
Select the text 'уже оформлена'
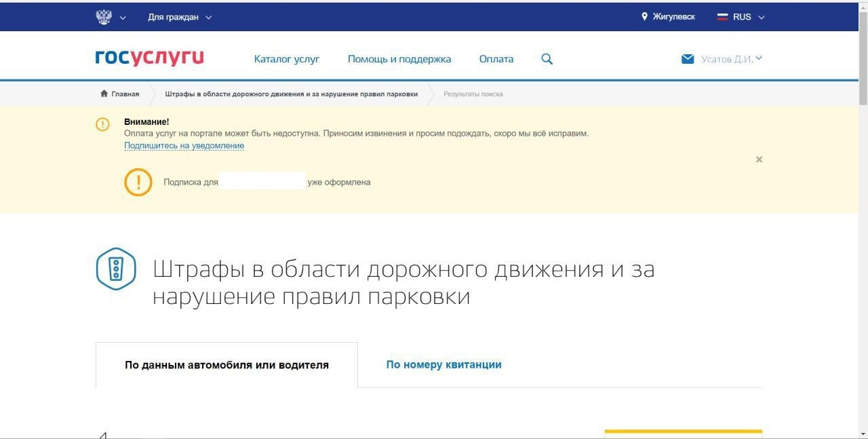click(339, 183)
